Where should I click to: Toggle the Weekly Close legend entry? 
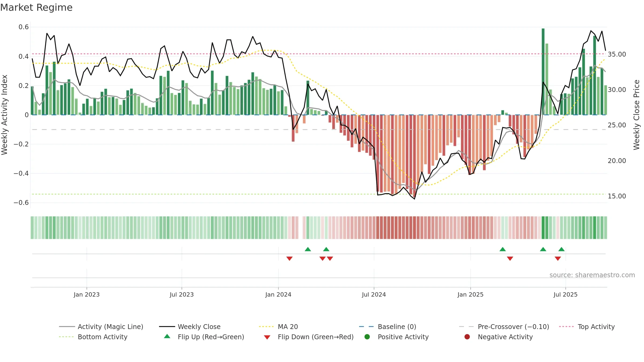(x=190, y=327)
